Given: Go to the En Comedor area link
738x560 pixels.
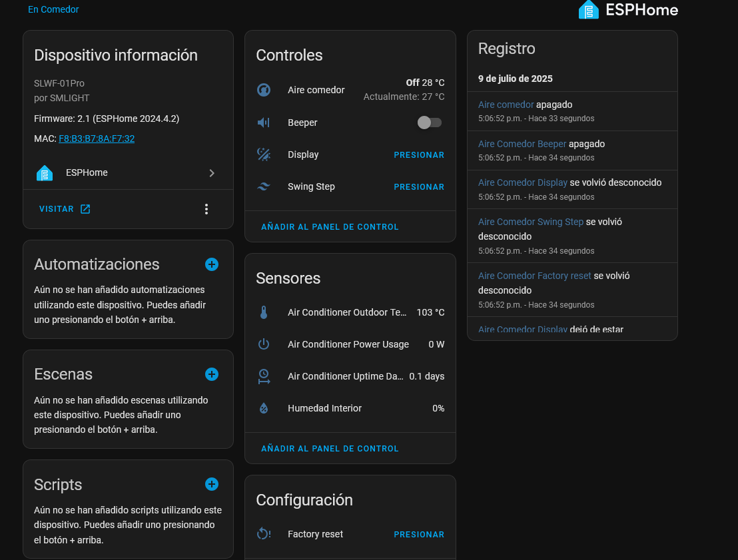Looking at the screenshot, I should coord(53,9).
